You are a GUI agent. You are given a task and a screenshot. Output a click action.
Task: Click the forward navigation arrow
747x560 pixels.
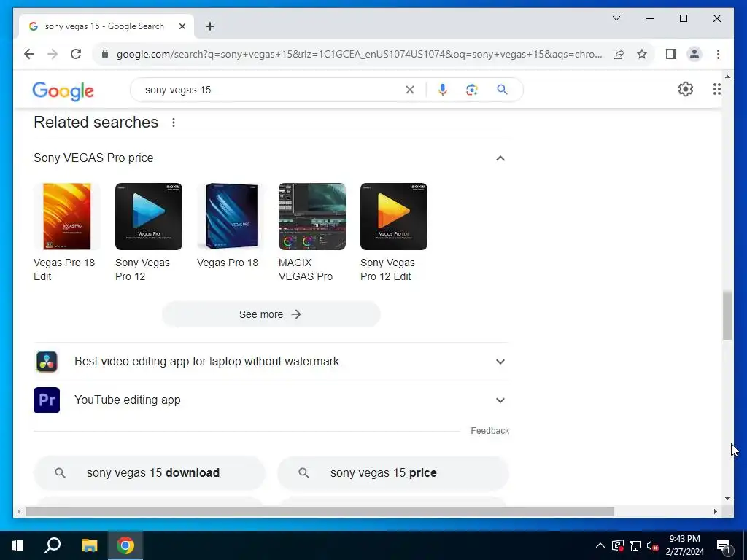pyautogui.click(x=53, y=54)
